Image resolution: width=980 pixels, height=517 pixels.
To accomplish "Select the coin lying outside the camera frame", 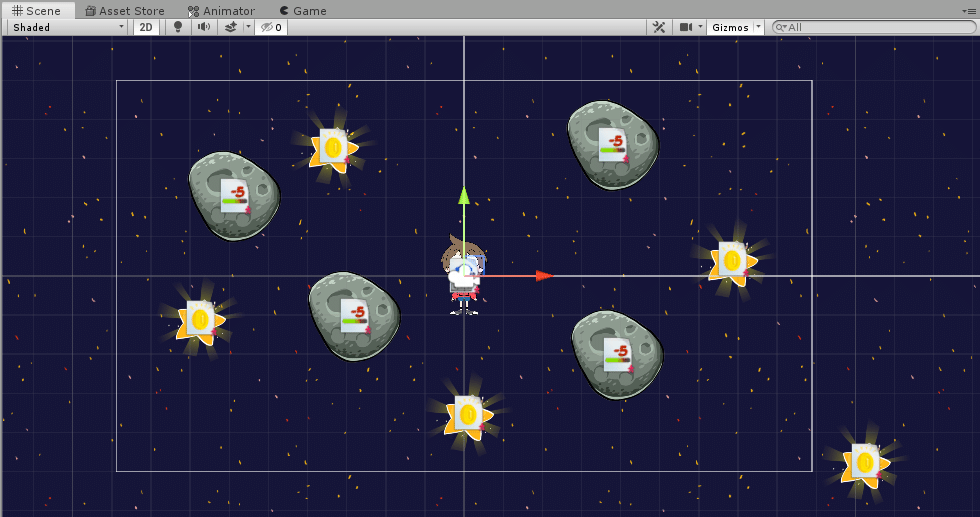I will [x=865, y=463].
